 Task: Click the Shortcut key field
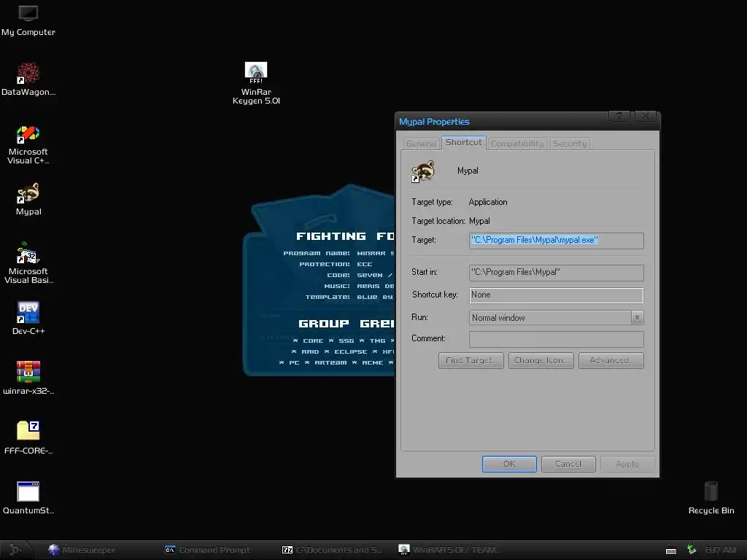tap(556, 295)
